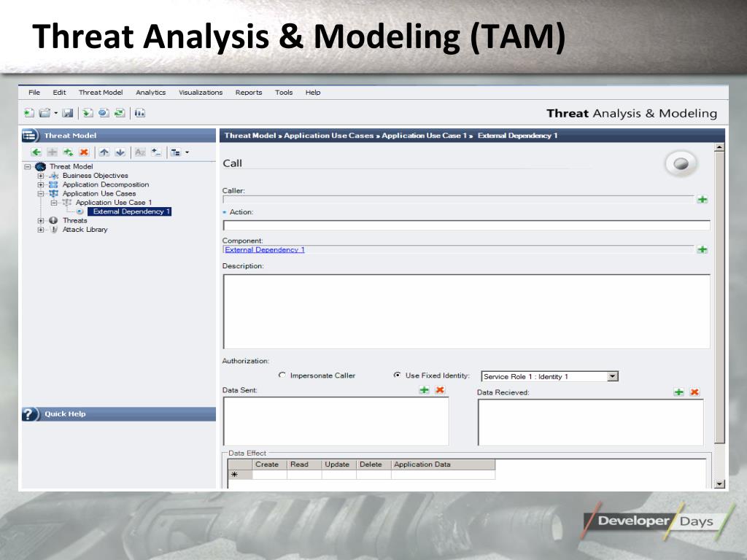Click the expand/collapse plus-minus tree icon
Image resolution: width=747 pixels, height=560 pixels.
(156, 152)
